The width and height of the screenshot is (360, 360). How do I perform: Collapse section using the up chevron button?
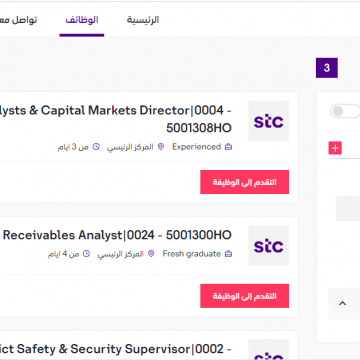[342, 303]
